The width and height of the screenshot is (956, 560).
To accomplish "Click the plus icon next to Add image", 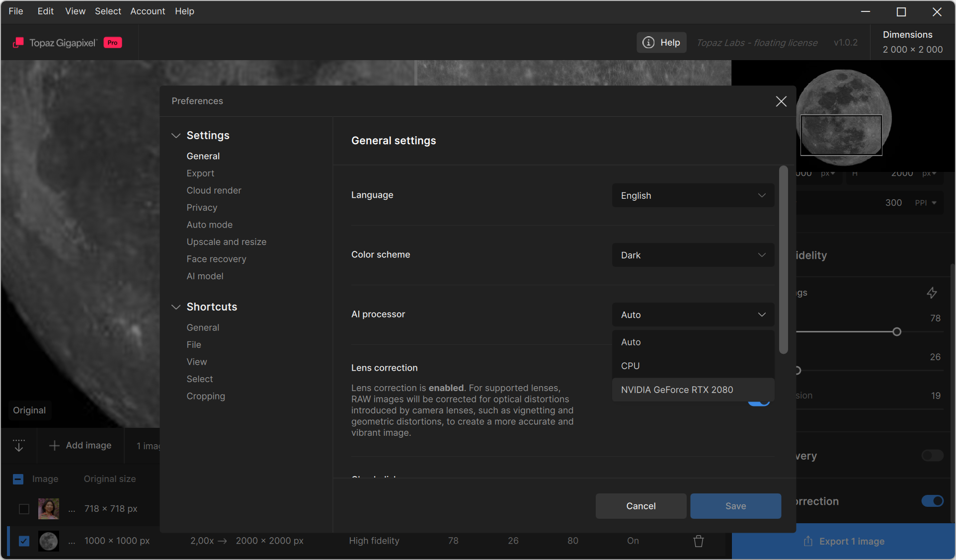I will 54,446.
